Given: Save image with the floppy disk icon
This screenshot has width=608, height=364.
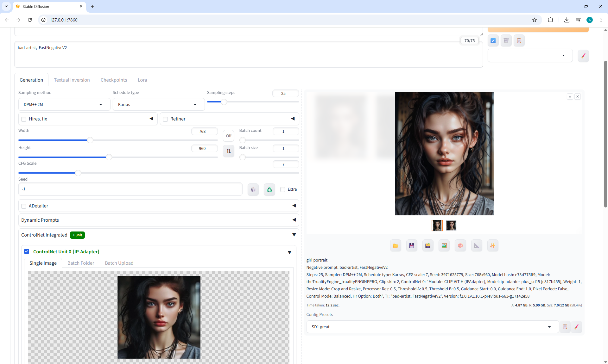Looking at the screenshot, I should point(412,246).
